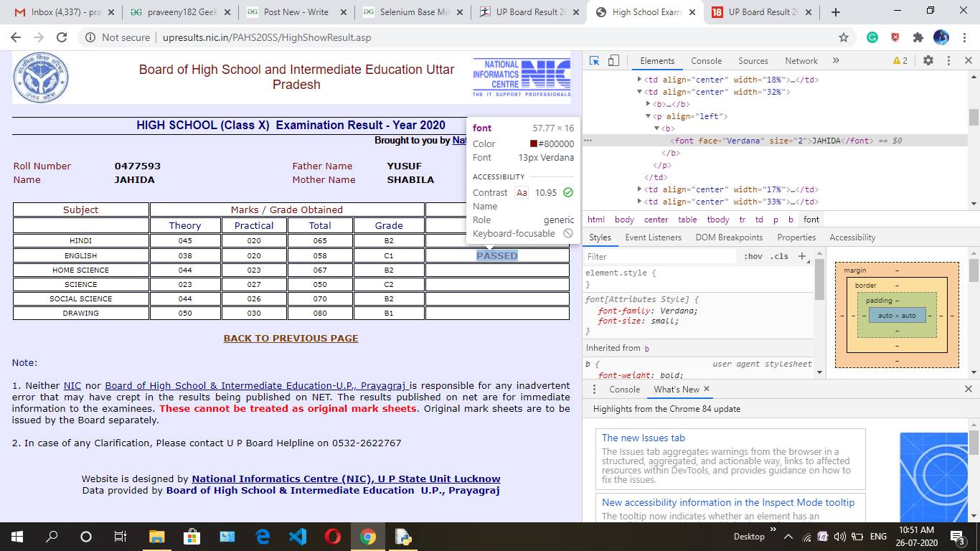Click the BACK TO PREVIOUS PAGE link
This screenshot has width=980, height=551.
tap(291, 338)
